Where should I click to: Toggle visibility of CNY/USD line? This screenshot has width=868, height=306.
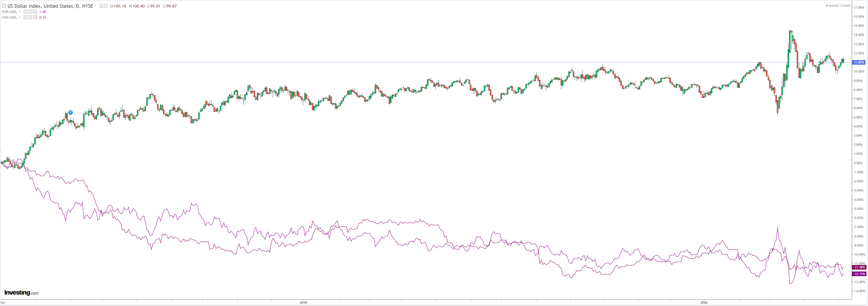[x=25, y=17]
